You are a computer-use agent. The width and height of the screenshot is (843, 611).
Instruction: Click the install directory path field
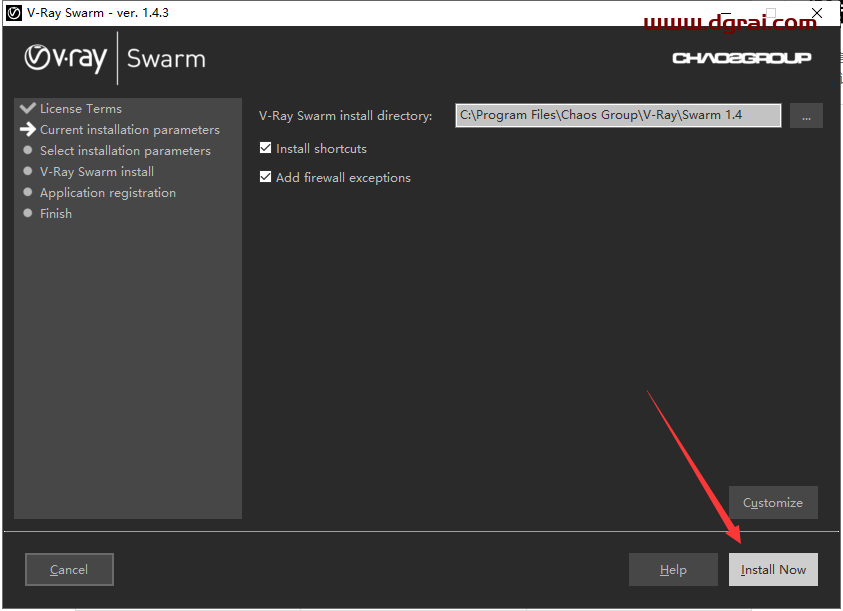[x=617, y=116]
